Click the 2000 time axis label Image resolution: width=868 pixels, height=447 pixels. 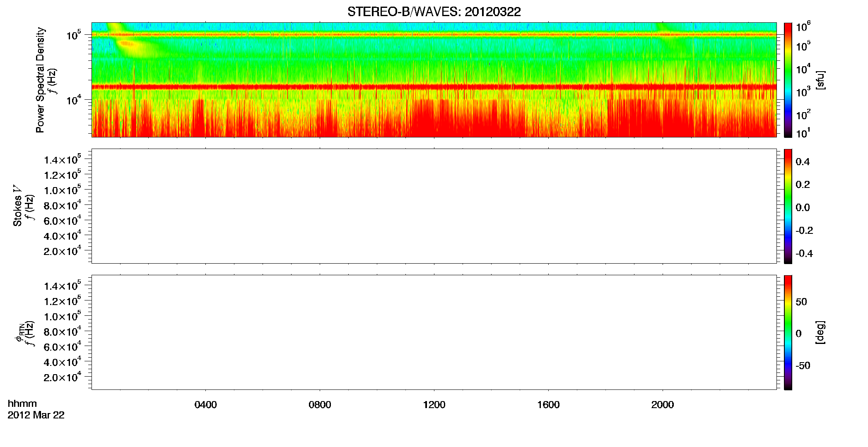coord(663,405)
